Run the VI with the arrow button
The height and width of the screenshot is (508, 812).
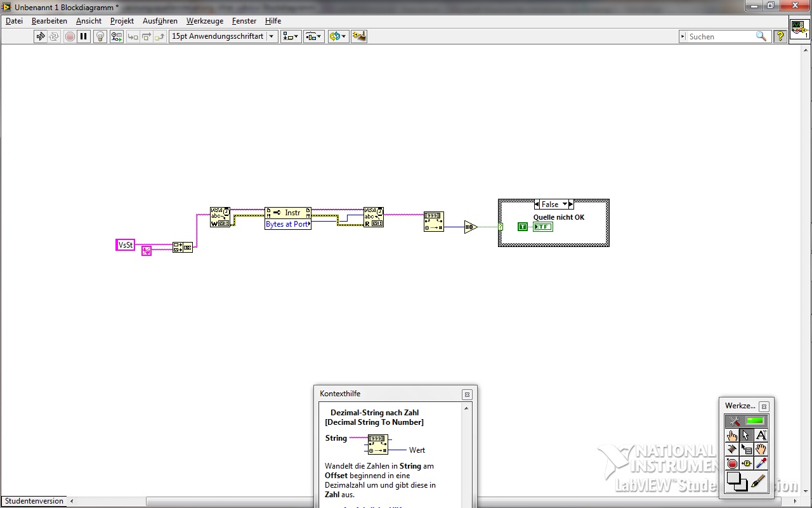[x=41, y=36]
